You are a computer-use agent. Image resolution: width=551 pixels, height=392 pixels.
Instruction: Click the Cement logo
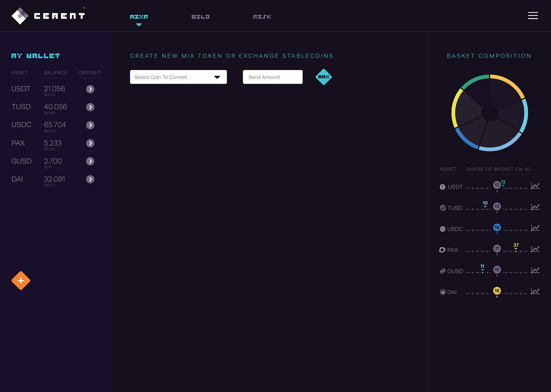(48, 16)
